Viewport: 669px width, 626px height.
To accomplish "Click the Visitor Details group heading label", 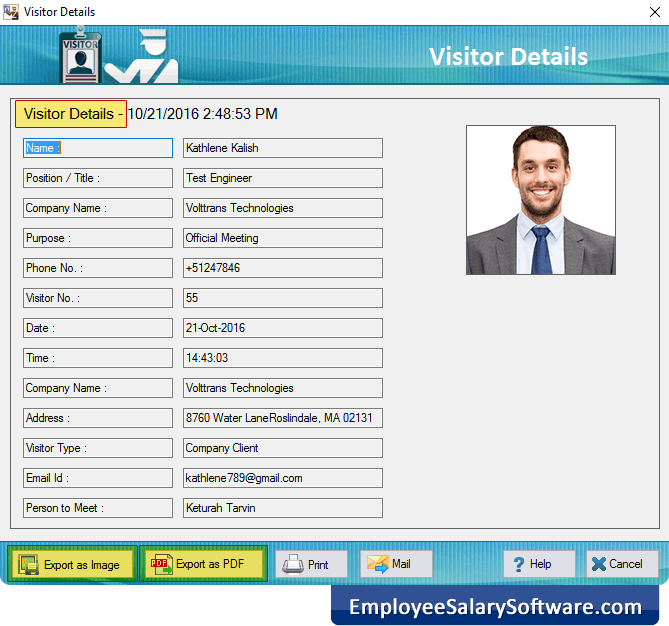I will click(71, 114).
